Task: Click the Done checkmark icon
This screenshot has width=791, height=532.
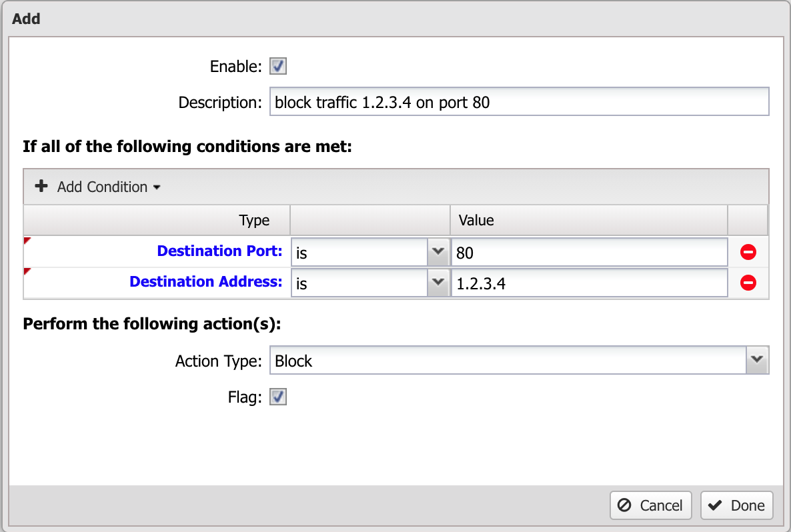Action: click(715, 505)
